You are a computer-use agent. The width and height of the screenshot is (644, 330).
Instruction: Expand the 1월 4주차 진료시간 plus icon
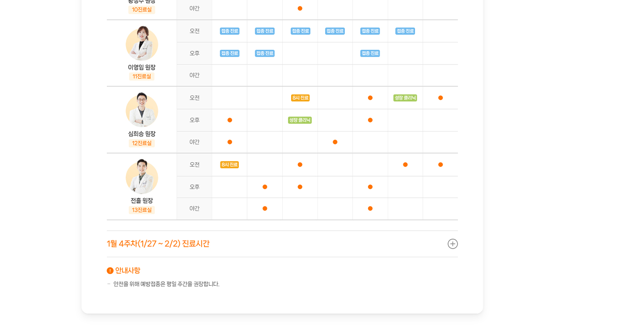(x=453, y=244)
